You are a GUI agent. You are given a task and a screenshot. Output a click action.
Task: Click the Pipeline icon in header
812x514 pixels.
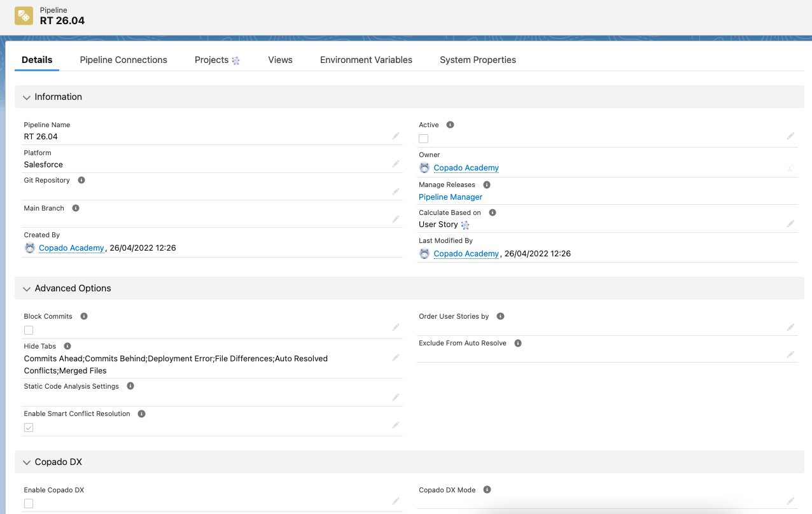coord(24,16)
